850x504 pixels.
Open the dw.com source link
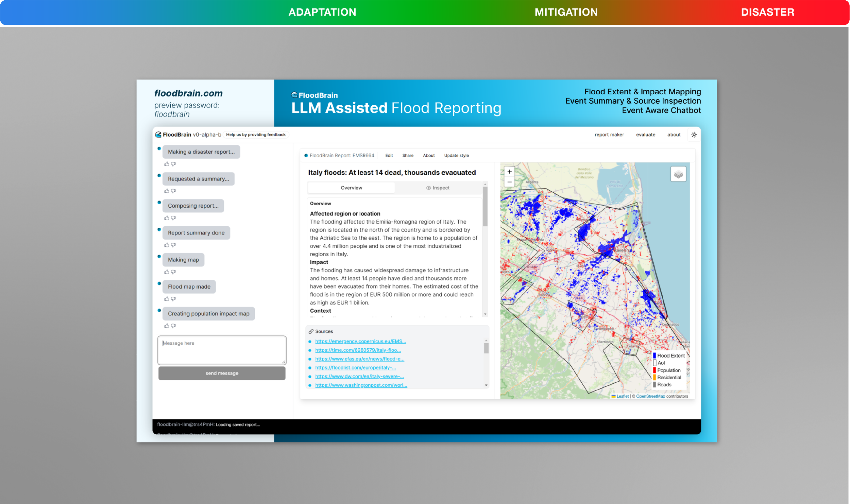pos(359,377)
